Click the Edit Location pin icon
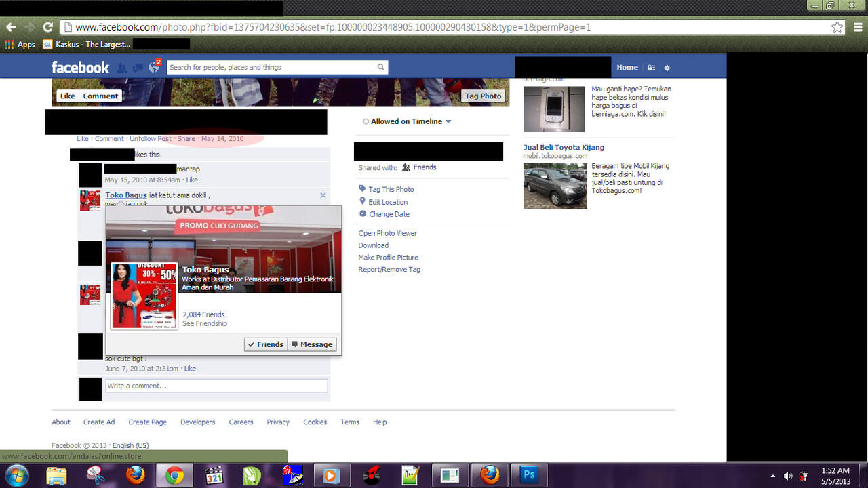 coord(363,201)
